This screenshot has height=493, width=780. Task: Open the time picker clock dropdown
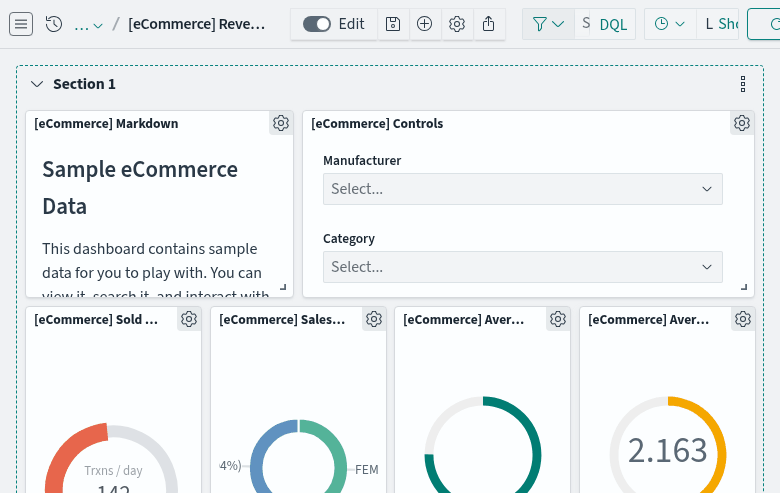click(x=670, y=24)
